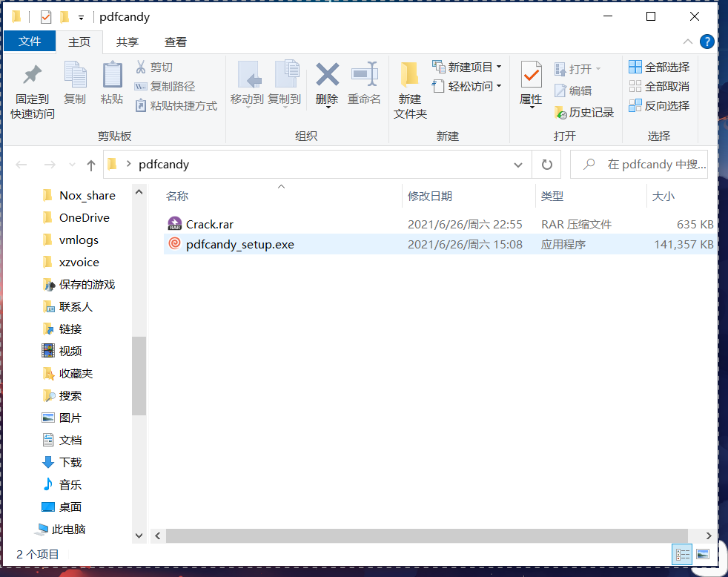
Task: Click the 删除 (Delete) red X icon
Action: (328, 74)
